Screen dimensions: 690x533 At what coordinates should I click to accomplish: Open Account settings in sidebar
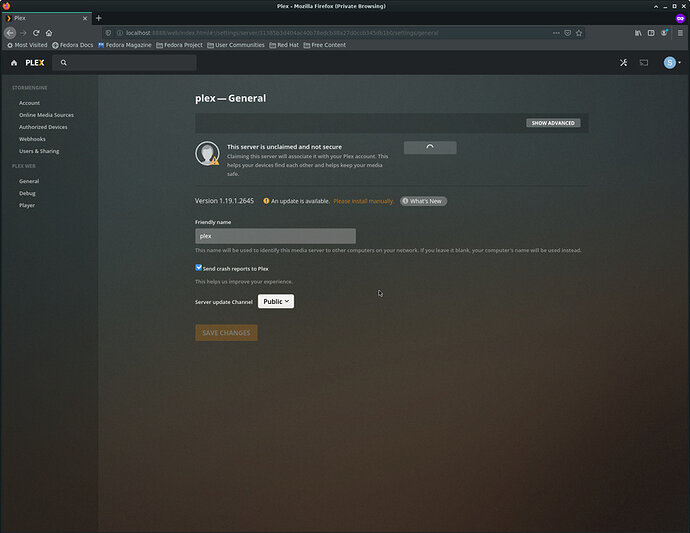29,103
